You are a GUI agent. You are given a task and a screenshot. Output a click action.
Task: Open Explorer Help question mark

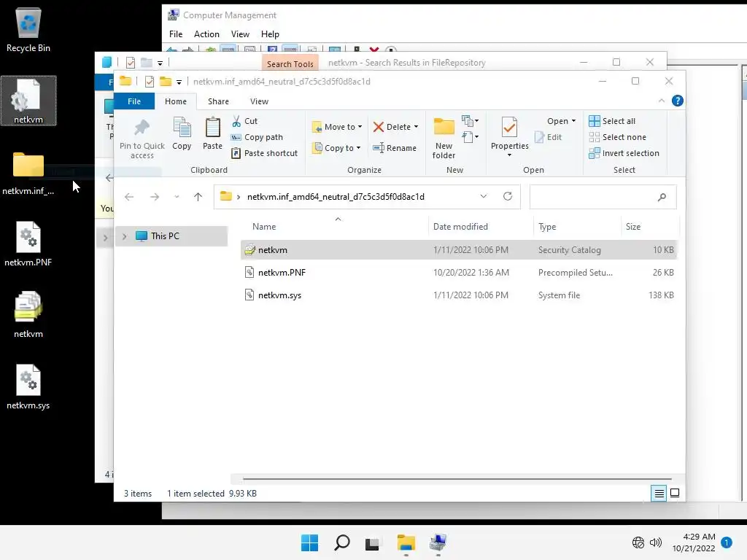pyautogui.click(x=678, y=101)
